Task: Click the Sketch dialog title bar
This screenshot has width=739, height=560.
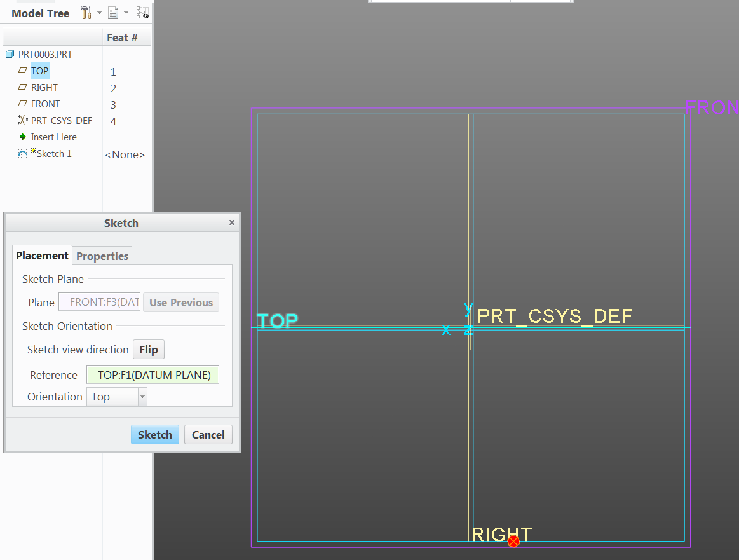Action: click(121, 223)
